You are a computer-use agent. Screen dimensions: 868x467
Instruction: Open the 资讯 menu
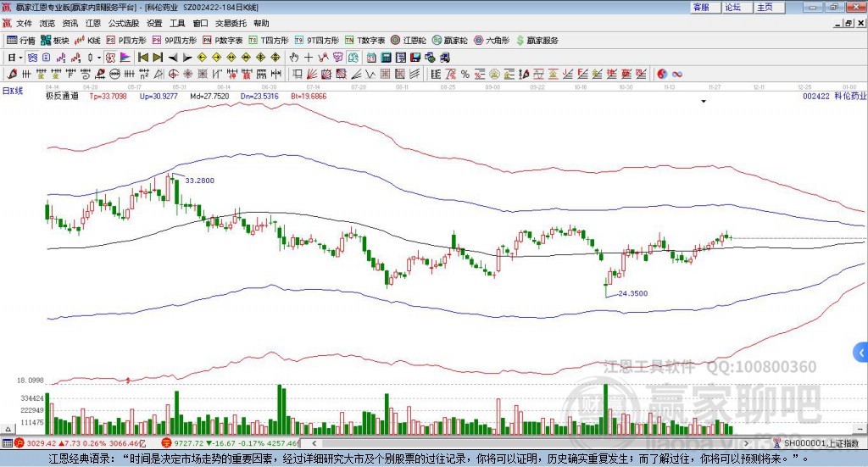click(70, 23)
